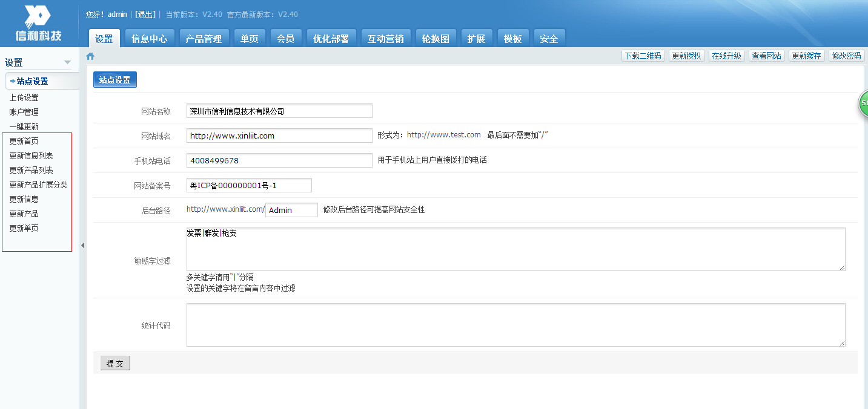Focus the 统计代码 text area
868x409 pixels.
pyautogui.click(x=515, y=325)
